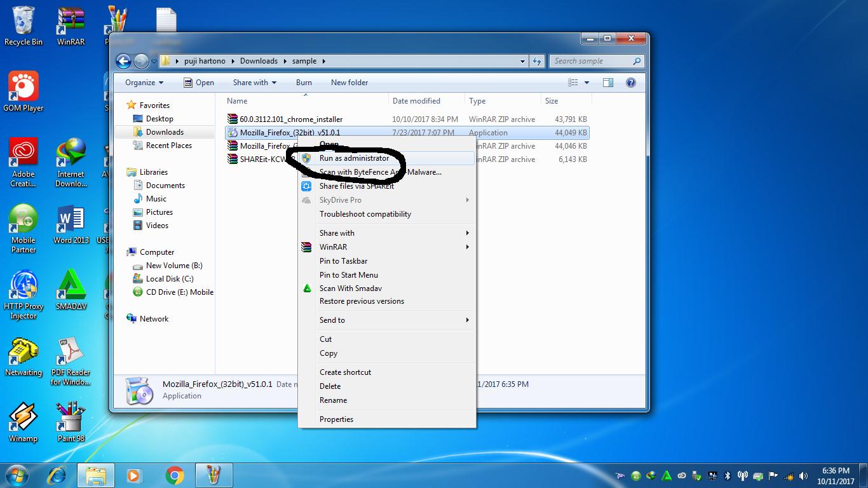The width and height of the screenshot is (868, 488).
Task: Expand Share with in the context menu
Action: click(x=388, y=233)
